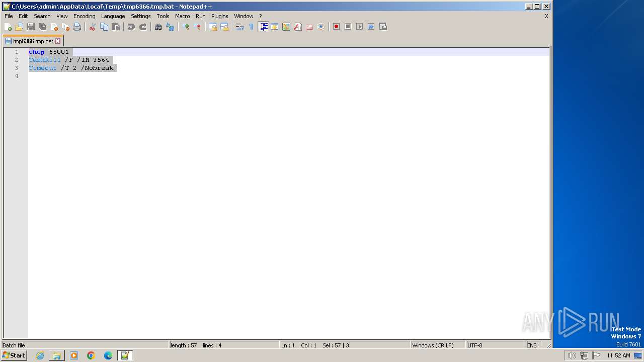644x362 pixels.
Task: Click the Zoom In toolbar icon
Action: (186, 27)
